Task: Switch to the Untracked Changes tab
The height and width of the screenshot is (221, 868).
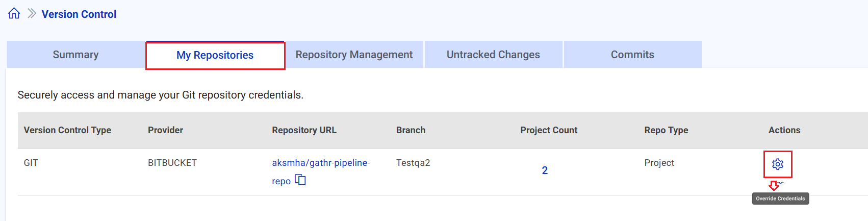Action: coord(493,55)
